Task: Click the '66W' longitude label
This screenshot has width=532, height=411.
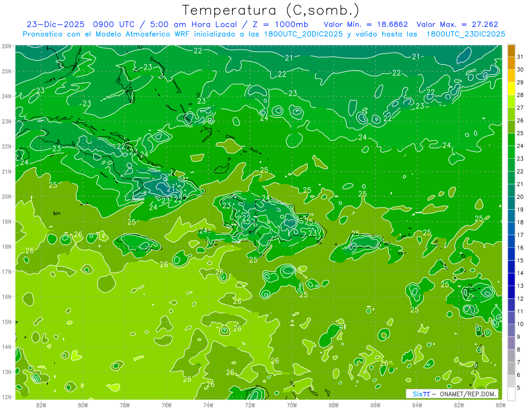Action: pyautogui.click(x=376, y=405)
